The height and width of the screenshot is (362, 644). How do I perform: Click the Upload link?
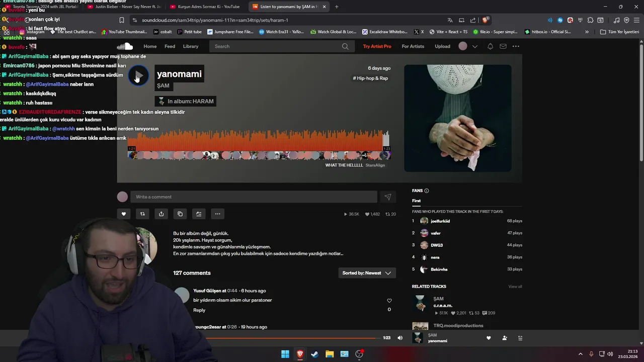tap(443, 46)
